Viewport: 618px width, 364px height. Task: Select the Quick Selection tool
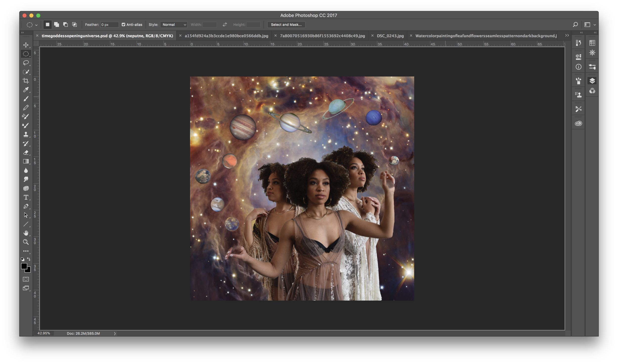pos(26,72)
